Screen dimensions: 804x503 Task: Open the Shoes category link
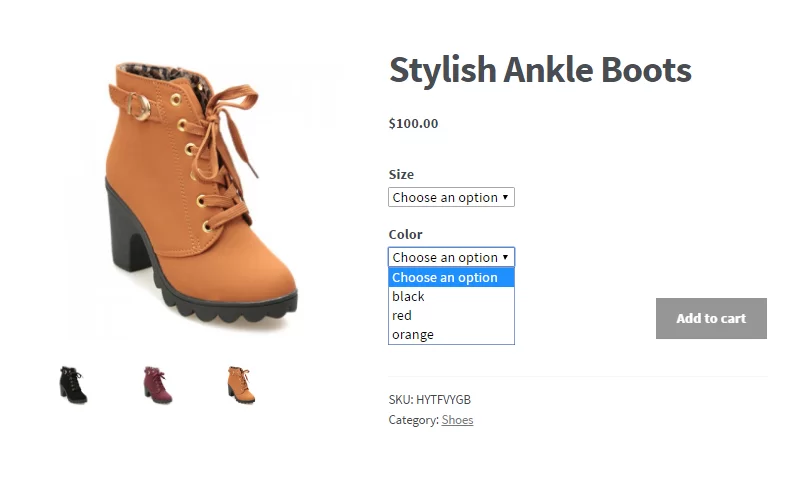tap(457, 420)
